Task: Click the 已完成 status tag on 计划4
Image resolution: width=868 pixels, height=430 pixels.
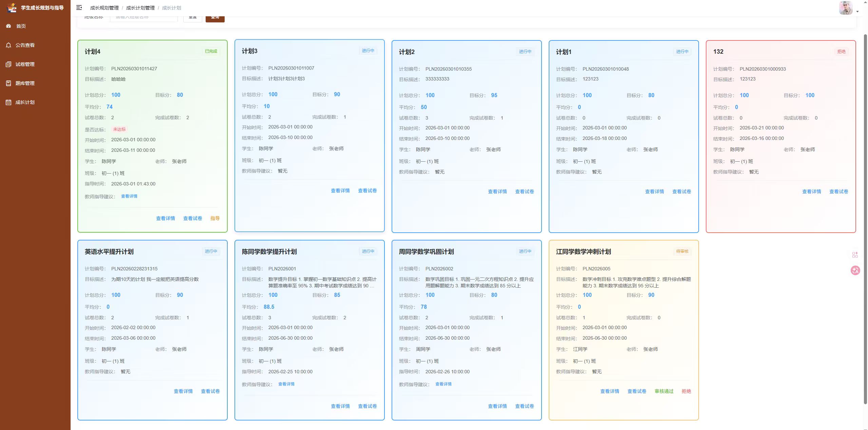Action: 211,51
